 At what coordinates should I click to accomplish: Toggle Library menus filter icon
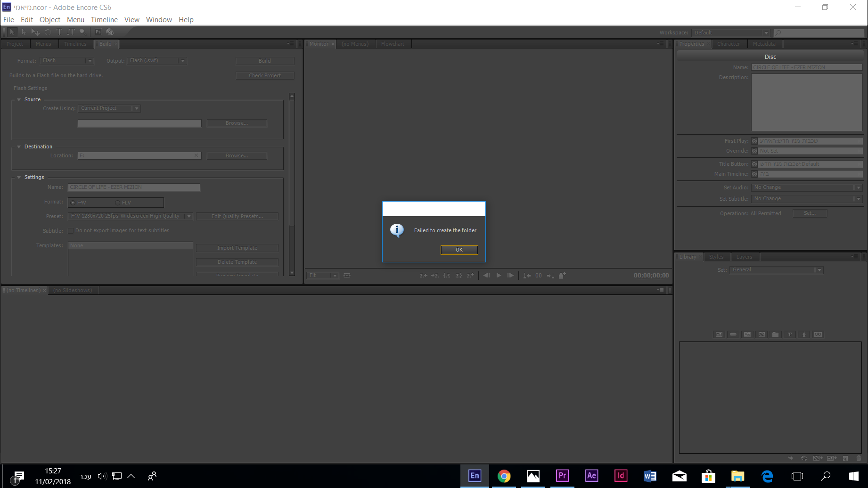[x=719, y=334]
